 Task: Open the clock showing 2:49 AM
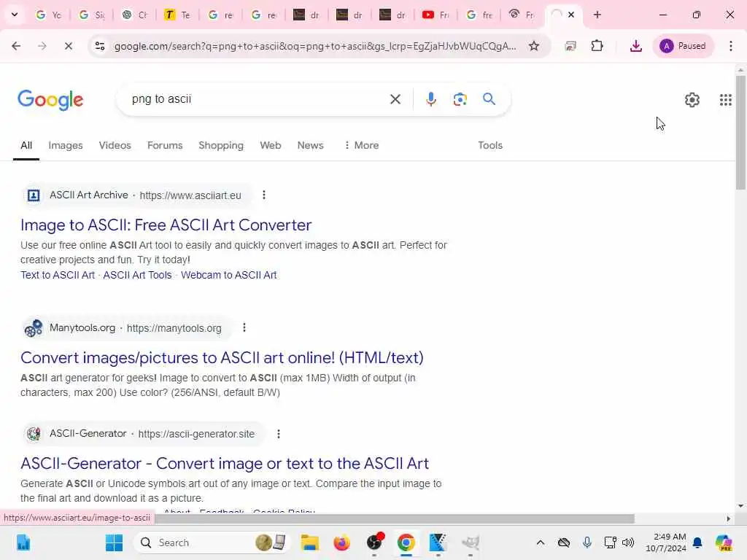pos(665,542)
